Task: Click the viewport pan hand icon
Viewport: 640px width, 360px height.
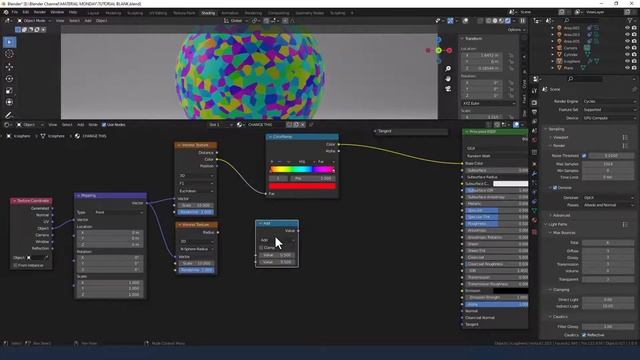Action: point(448,78)
